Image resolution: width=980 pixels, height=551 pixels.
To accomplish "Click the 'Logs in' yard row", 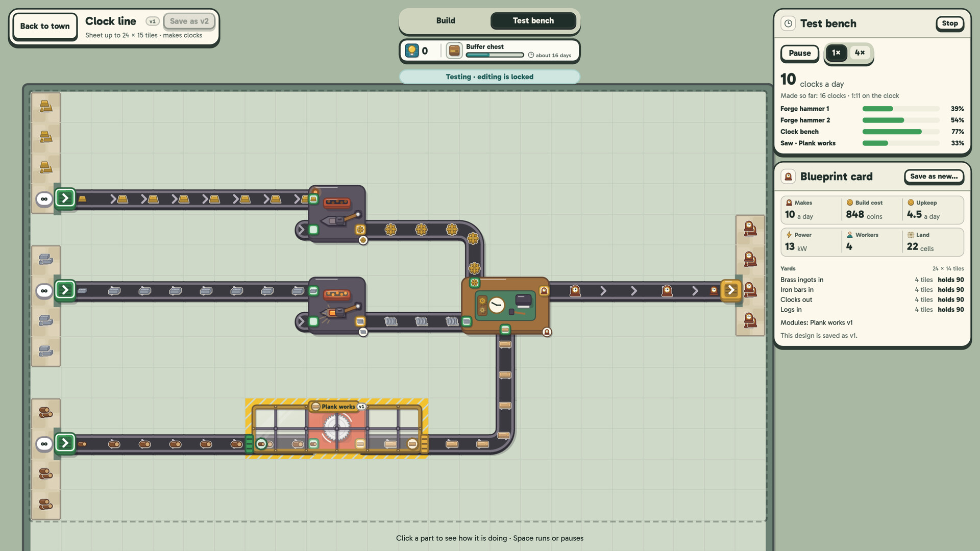I will 872,310.
